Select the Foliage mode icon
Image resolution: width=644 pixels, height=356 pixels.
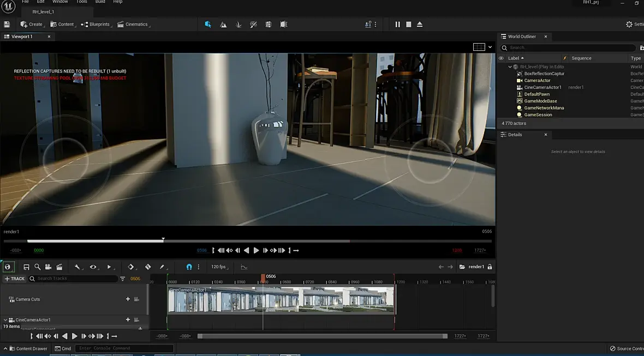(238, 25)
